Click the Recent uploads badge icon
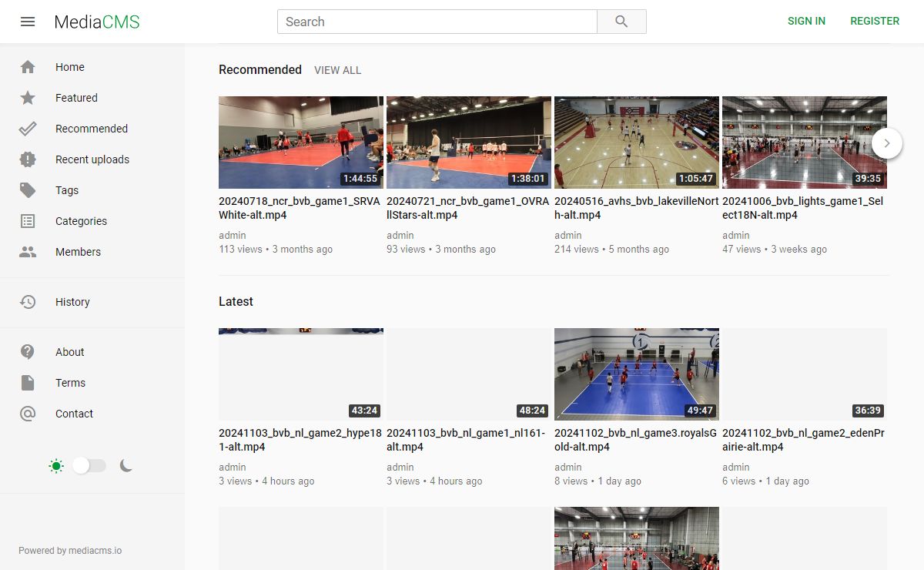The height and width of the screenshot is (570, 924). [28, 159]
